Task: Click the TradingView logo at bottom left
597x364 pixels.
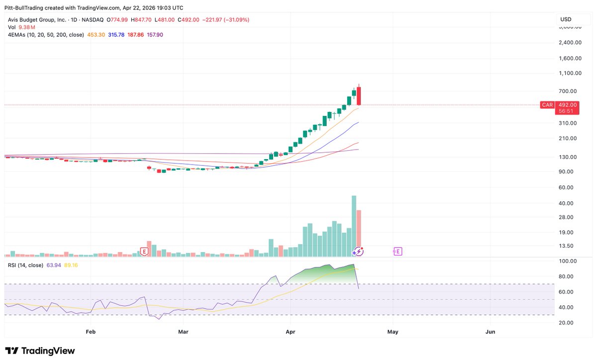Action: point(40,351)
